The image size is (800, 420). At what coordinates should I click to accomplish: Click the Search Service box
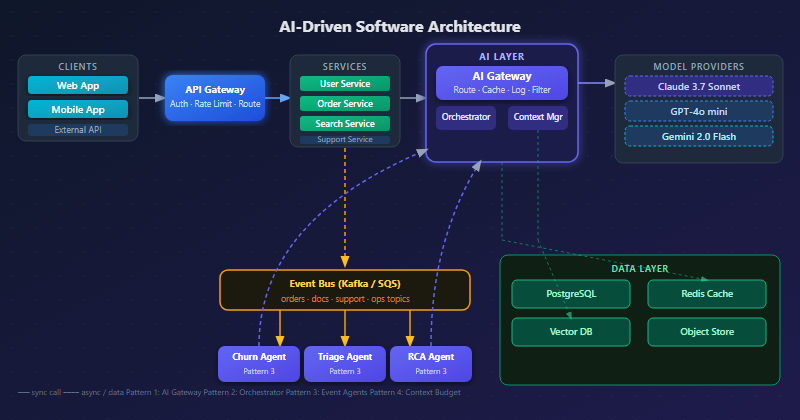click(345, 123)
